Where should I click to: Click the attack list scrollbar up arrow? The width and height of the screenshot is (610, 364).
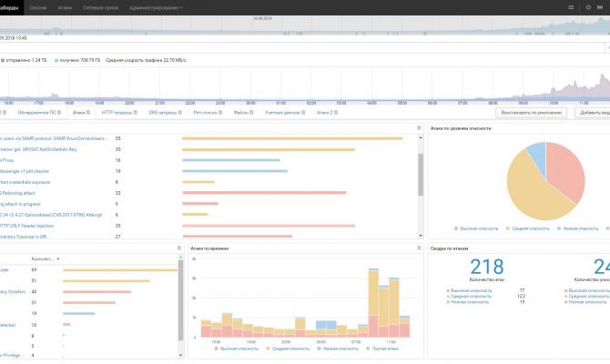(421, 137)
